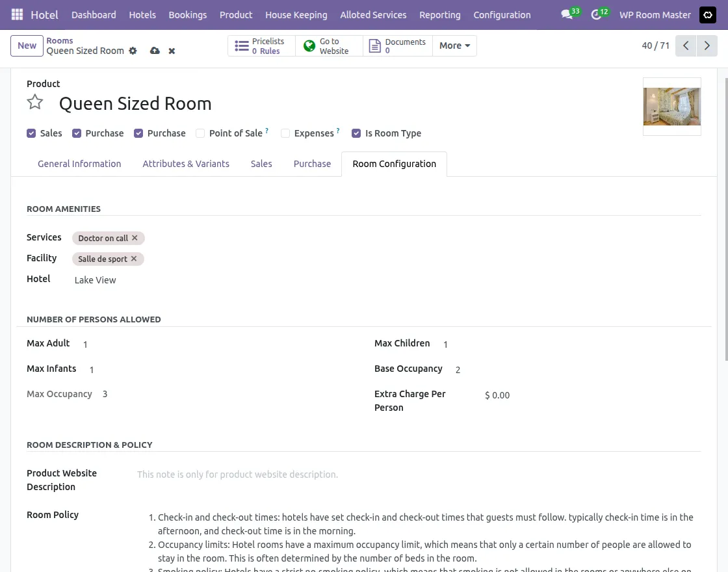Save record using the cloud upload icon
Image resolution: width=728 pixels, height=572 pixels.
tap(155, 50)
